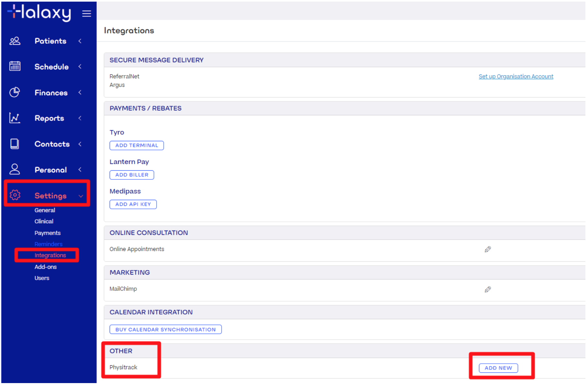Viewport: 588px width, 386px height.
Task: Click the Online Consultation header
Action: [148, 233]
